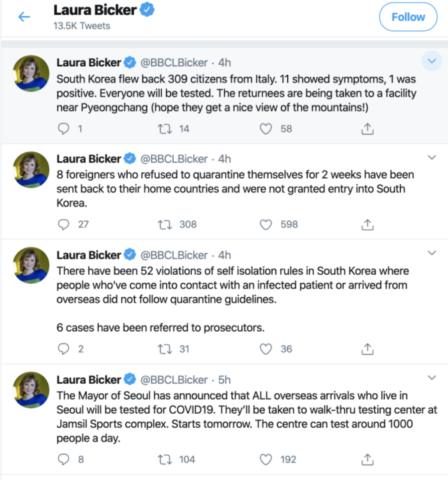Retweet the Mayor of Seoul tweet
The height and width of the screenshot is (480, 448).
[164, 459]
